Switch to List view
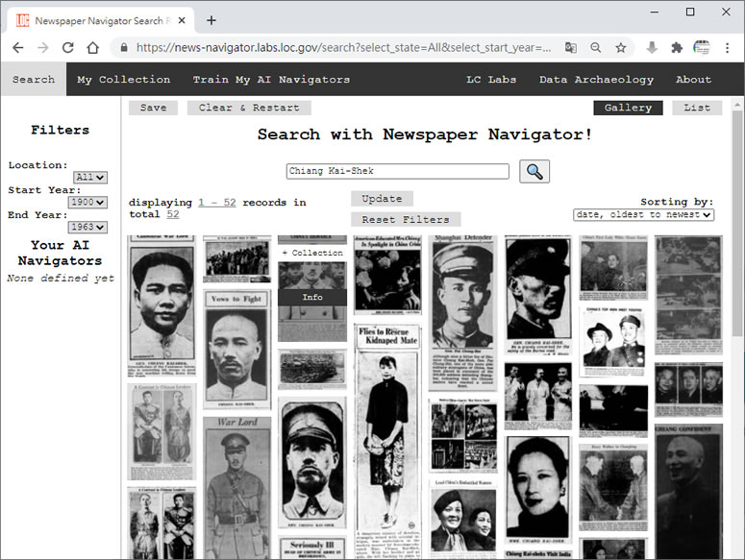The image size is (745, 560). pyautogui.click(x=697, y=108)
